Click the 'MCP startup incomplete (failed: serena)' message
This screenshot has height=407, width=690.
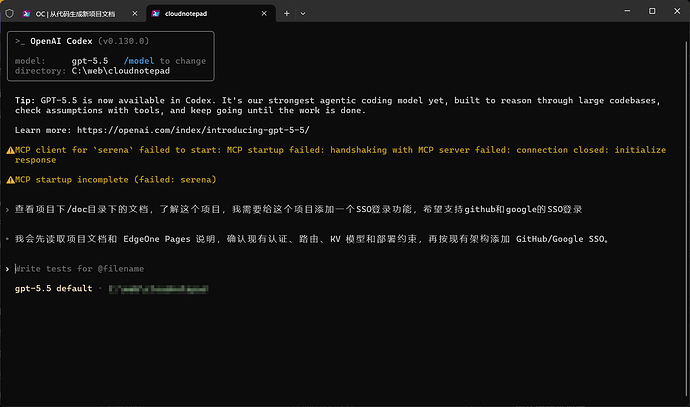(116, 180)
